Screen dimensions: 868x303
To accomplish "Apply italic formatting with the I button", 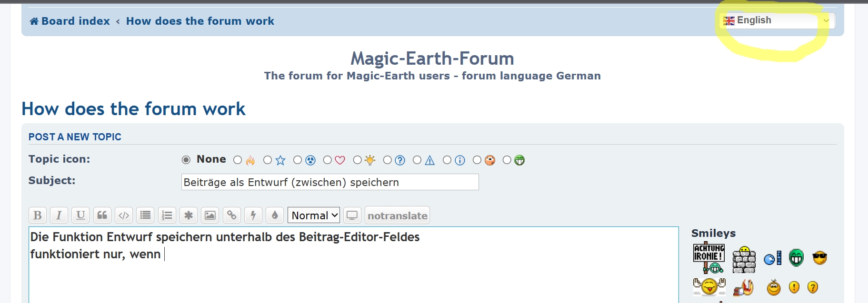I will tap(59, 215).
